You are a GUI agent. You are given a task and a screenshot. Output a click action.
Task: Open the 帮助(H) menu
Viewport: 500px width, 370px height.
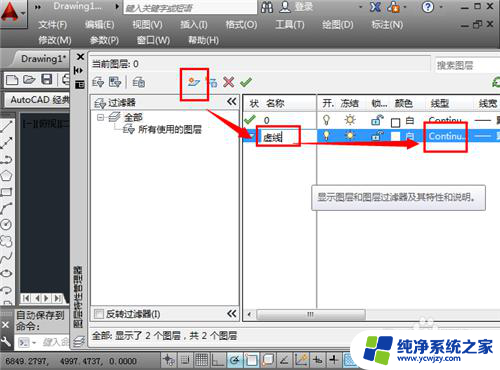[x=204, y=40]
